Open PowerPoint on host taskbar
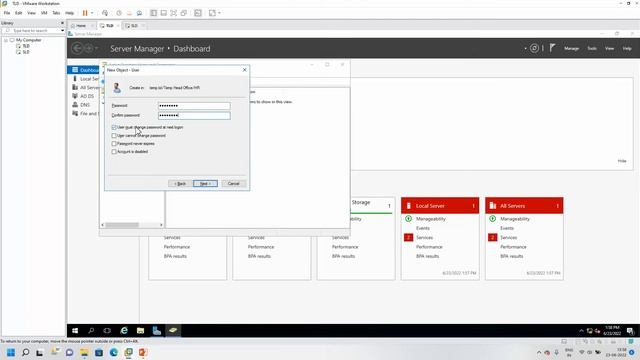The image size is (640, 360). [x=142, y=352]
